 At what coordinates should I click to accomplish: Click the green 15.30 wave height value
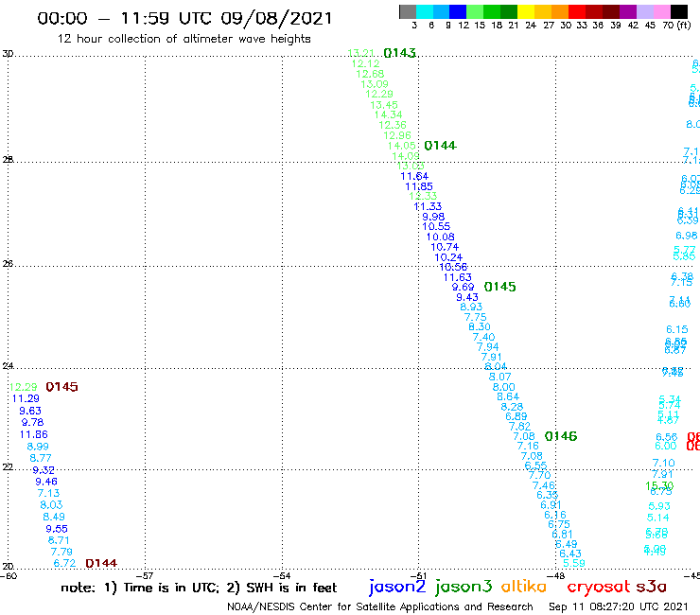659,485
